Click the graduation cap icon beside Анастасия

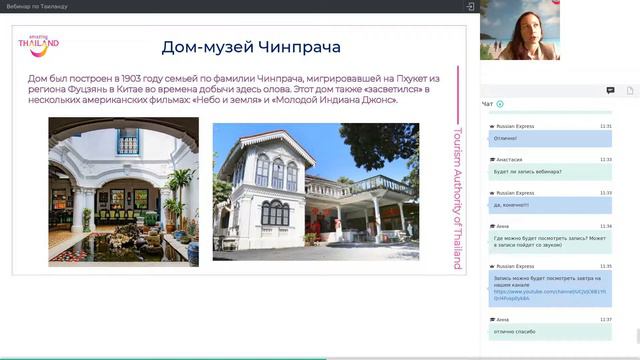[492, 160]
